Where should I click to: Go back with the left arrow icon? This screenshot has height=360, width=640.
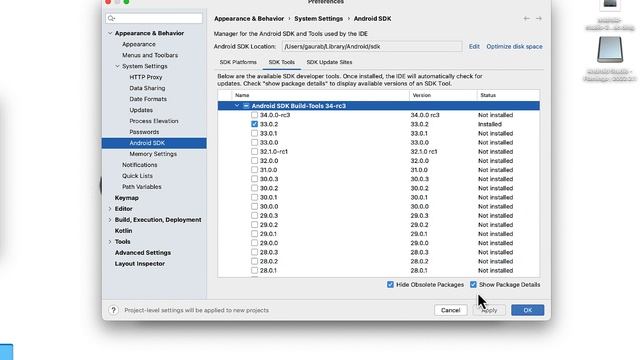pos(527,19)
